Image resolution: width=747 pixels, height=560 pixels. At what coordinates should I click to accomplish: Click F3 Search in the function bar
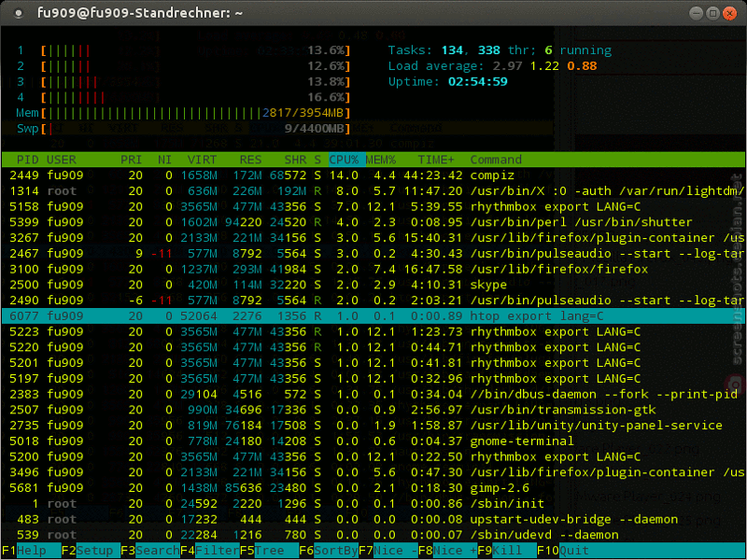pos(150,551)
